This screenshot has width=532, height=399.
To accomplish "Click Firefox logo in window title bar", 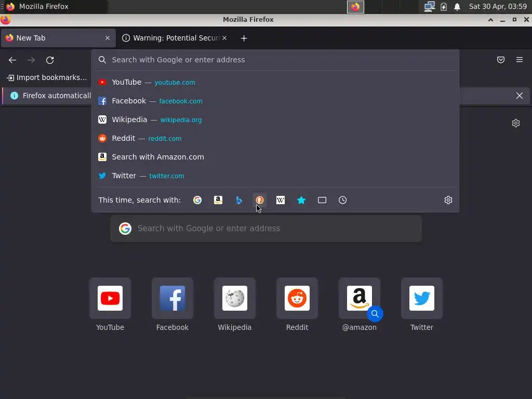I will pos(5,20).
